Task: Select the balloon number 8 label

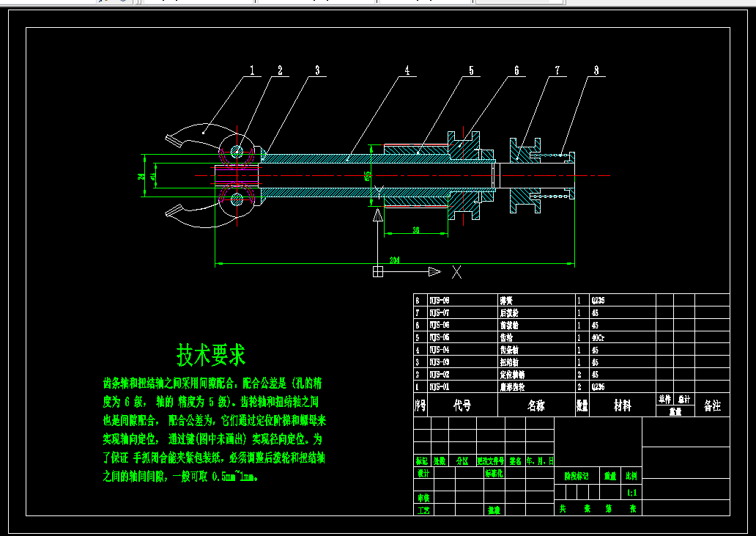Action: (x=596, y=70)
